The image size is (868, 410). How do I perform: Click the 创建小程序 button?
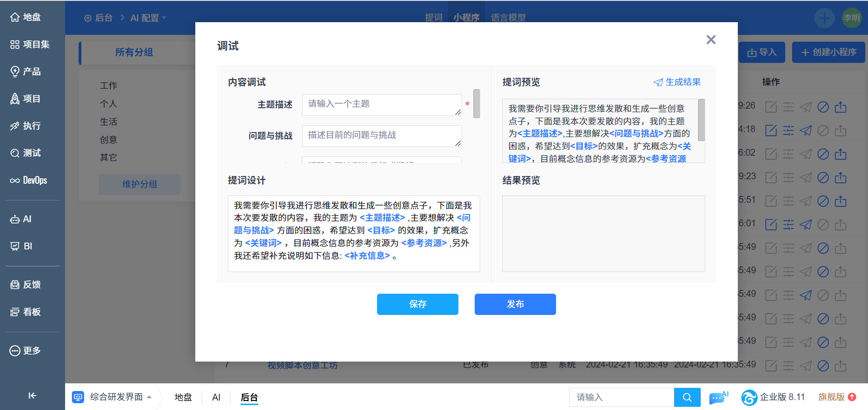pos(829,52)
